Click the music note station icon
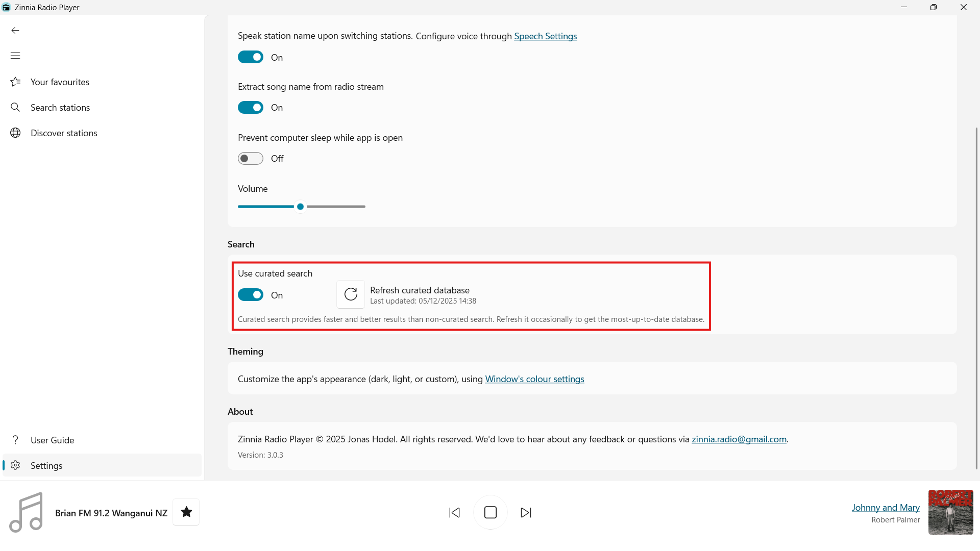Image resolution: width=980 pixels, height=551 pixels. [x=26, y=512]
